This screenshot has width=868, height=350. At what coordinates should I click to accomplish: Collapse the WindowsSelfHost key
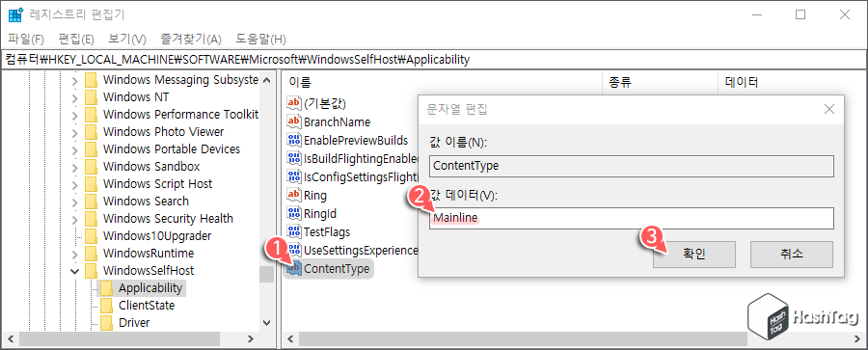pos(74,271)
